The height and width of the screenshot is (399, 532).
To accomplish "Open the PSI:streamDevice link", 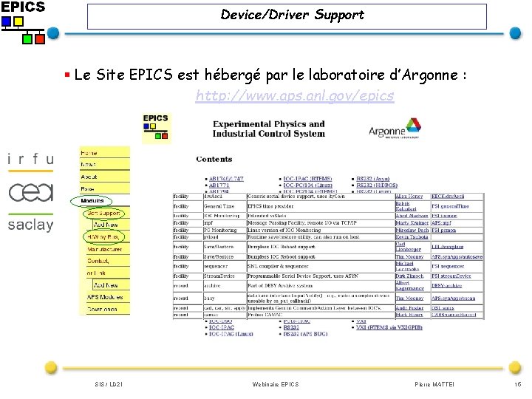I will pyautogui.click(x=451, y=276).
